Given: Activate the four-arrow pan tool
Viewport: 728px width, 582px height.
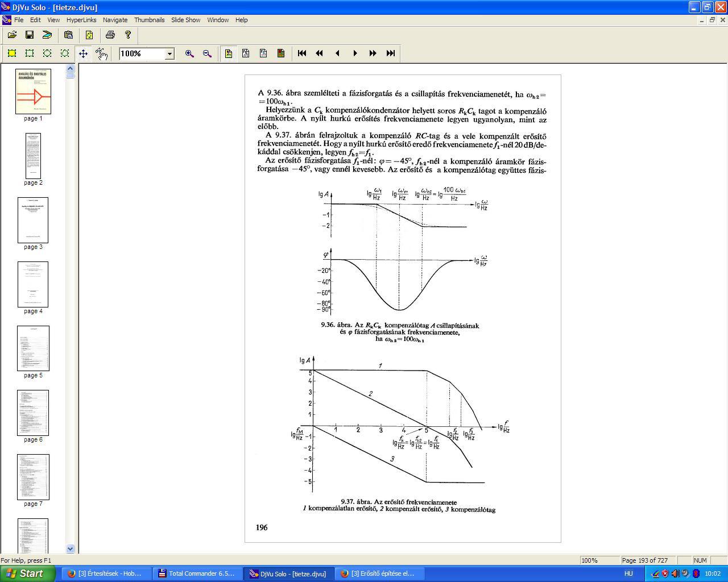Looking at the screenshot, I should (83, 53).
